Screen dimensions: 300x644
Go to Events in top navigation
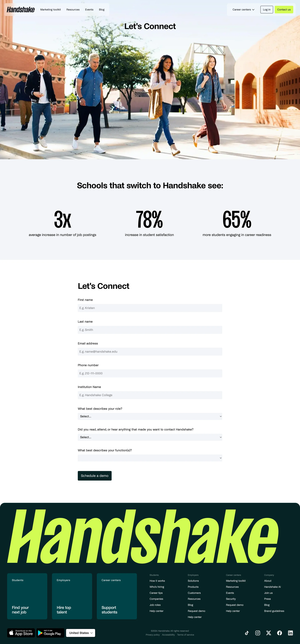click(x=89, y=10)
